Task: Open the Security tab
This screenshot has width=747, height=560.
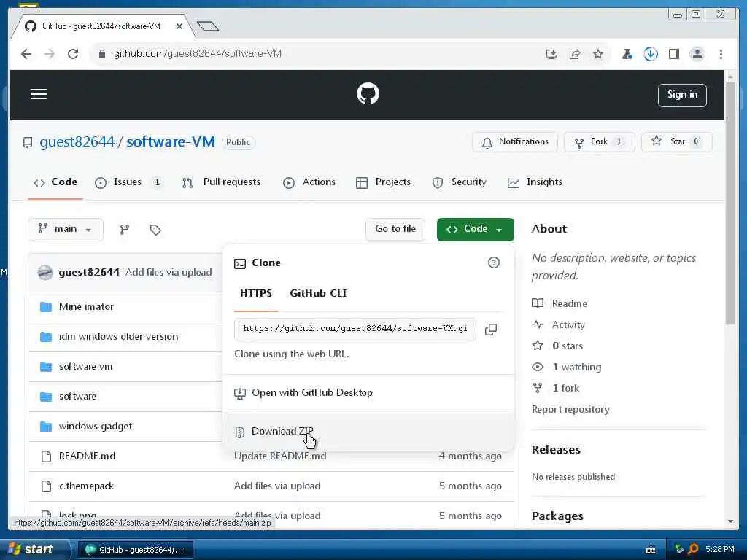Action: coord(460,182)
